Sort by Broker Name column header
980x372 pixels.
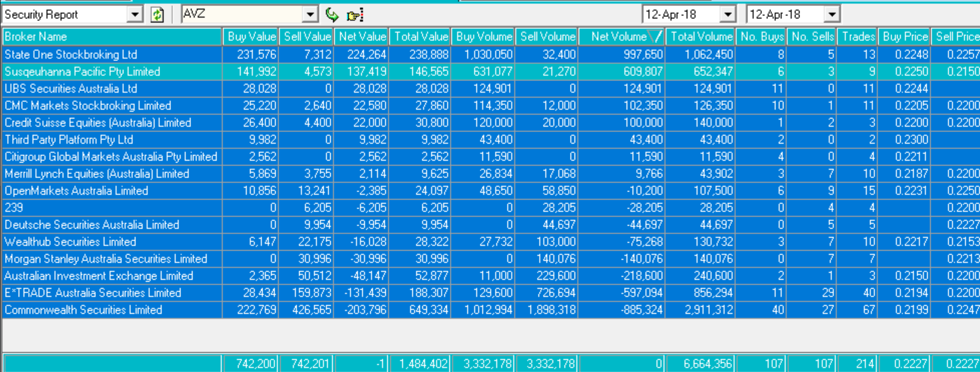coord(112,37)
